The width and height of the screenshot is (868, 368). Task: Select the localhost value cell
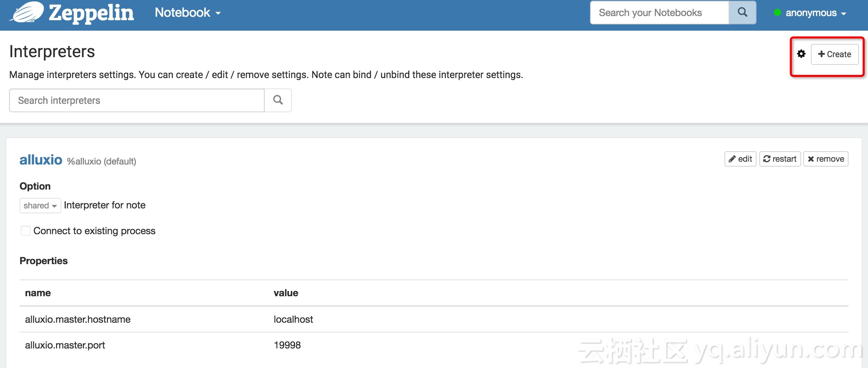pos(293,319)
